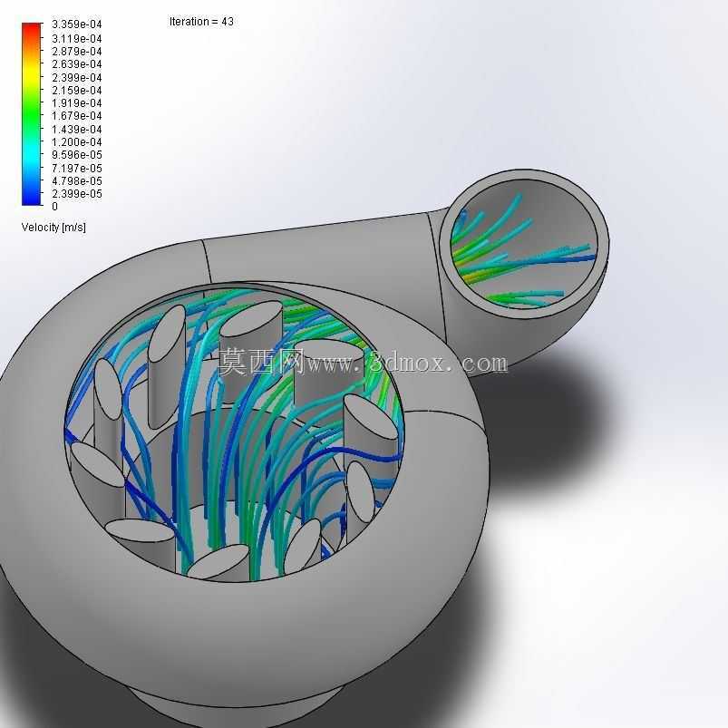Click the legend minimum value 0
Image resolution: width=728 pixels, height=728 pixels.
click(x=54, y=206)
